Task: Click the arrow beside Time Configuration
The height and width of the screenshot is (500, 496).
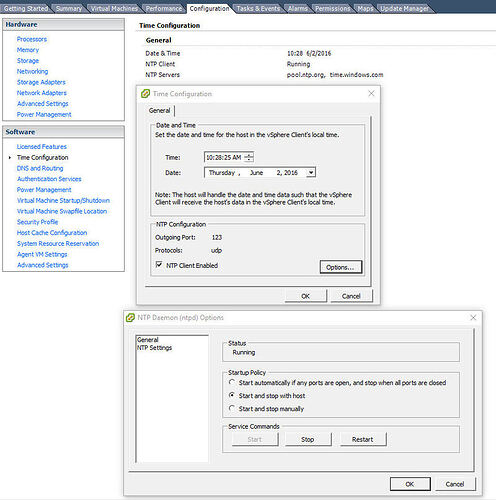Action: click(10, 157)
